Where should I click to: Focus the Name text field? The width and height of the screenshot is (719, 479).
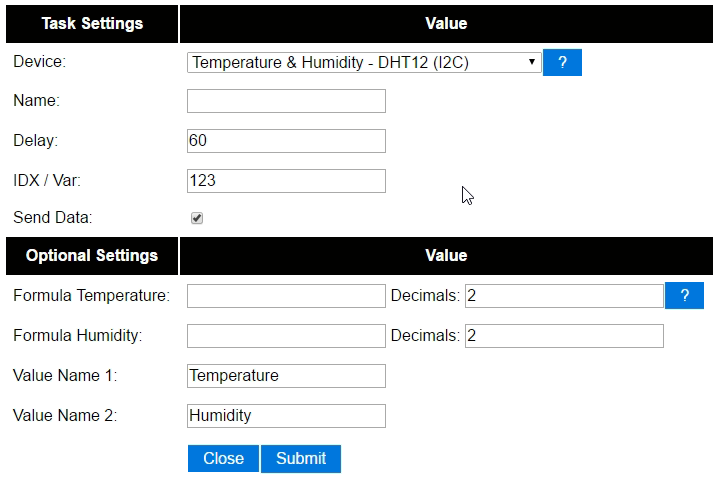286,101
